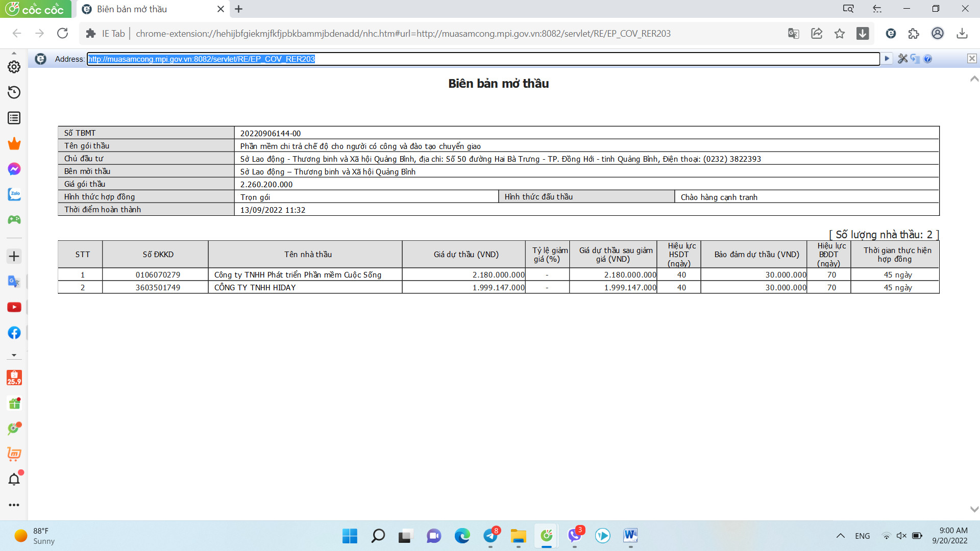
Task: Open sidebar notifications bell
Action: tap(14, 479)
